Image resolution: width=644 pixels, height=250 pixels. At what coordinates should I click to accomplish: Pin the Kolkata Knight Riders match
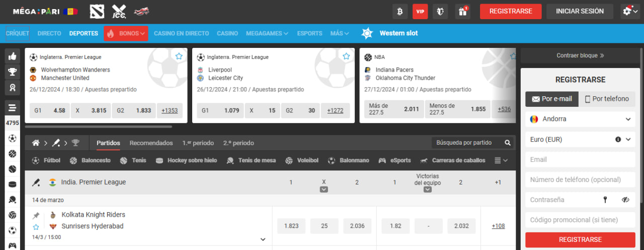pos(36,216)
